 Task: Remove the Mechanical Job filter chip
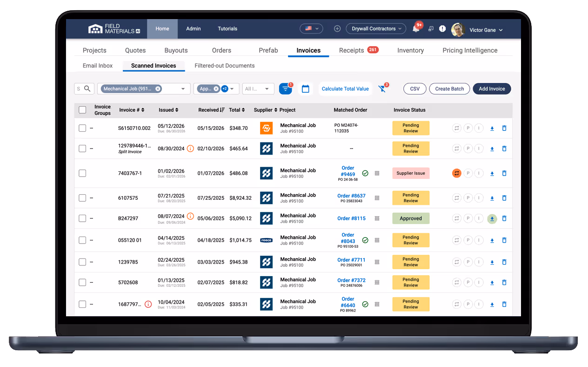pyautogui.click(x=158, y=88)
